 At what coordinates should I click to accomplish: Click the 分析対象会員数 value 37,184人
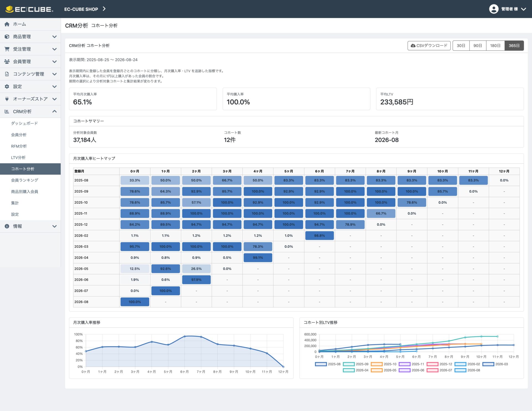point(85,140)
